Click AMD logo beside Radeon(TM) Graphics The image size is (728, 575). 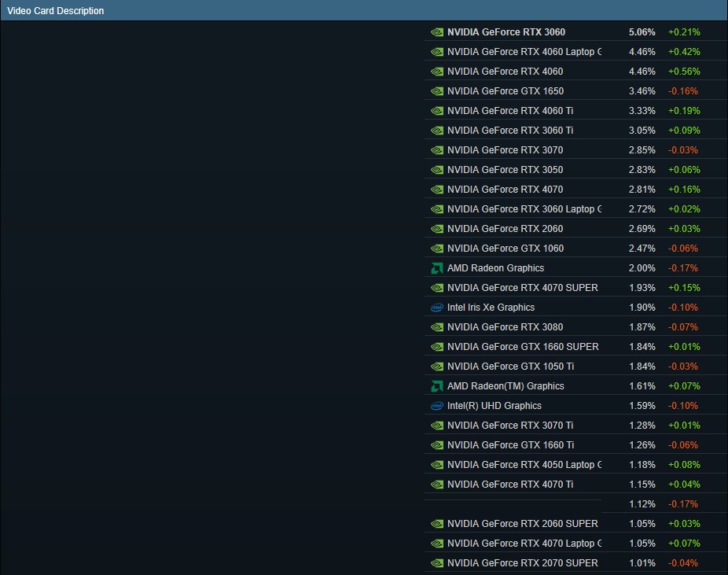[x=437, y=386]
